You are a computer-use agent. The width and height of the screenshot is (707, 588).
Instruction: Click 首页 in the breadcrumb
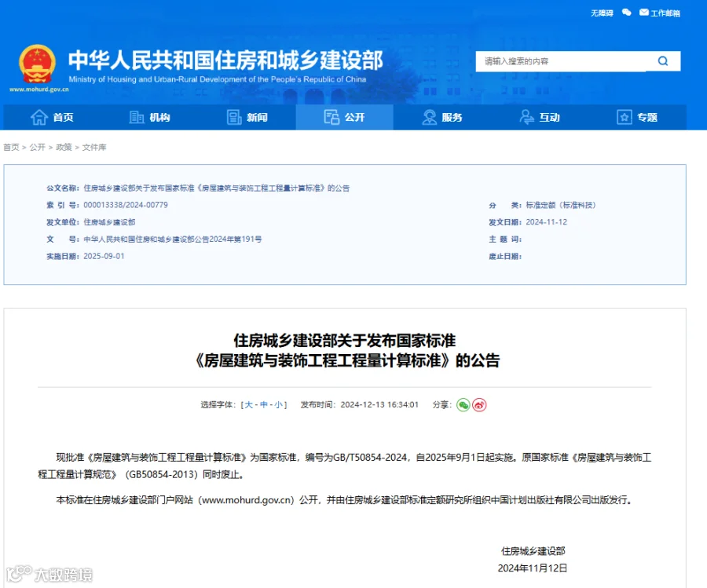[x=11, y=147]
